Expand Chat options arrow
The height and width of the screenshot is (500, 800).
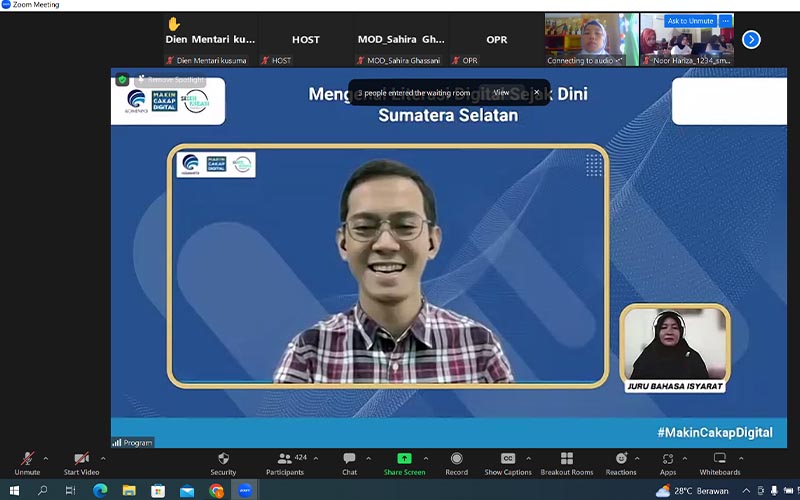(369, 459)
